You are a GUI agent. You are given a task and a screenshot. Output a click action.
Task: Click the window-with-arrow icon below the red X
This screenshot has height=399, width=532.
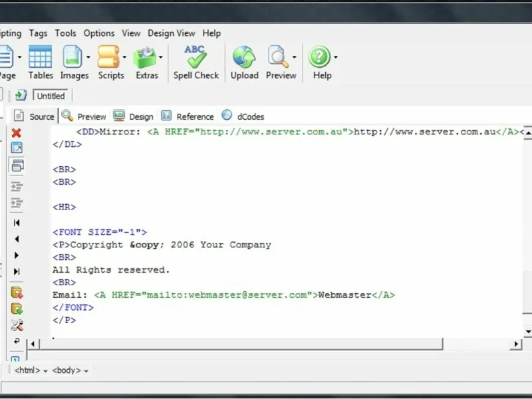coord(17,148)
